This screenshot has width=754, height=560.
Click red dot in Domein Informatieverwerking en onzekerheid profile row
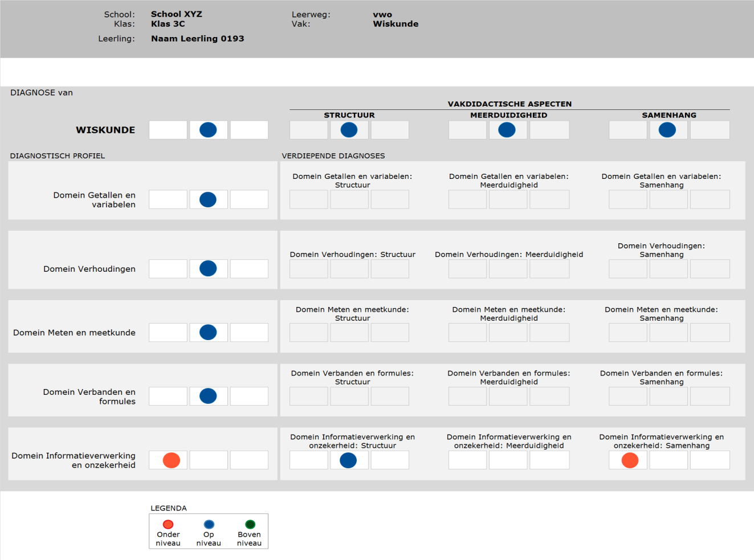point(172,460)
